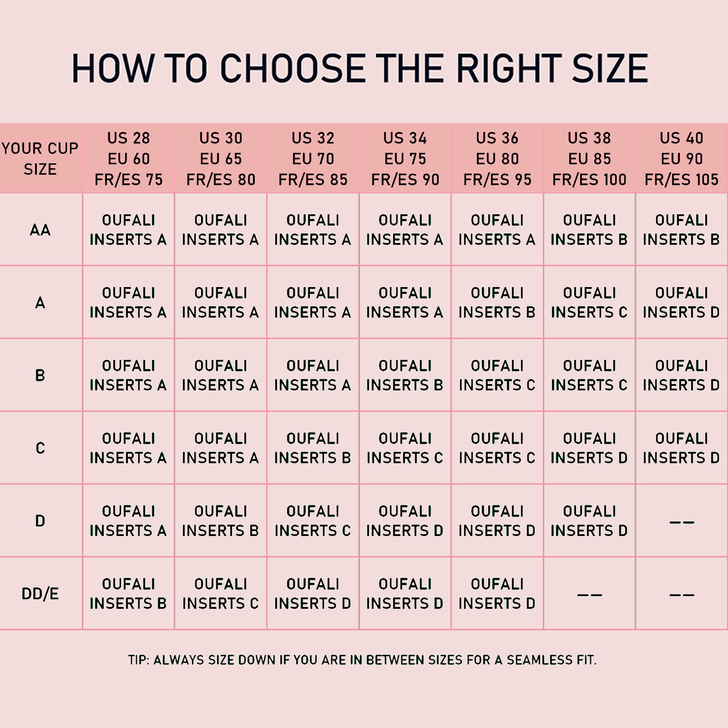
Task: Click Inserts B cell for AA cup US 38
Action: tap(589, 229)
